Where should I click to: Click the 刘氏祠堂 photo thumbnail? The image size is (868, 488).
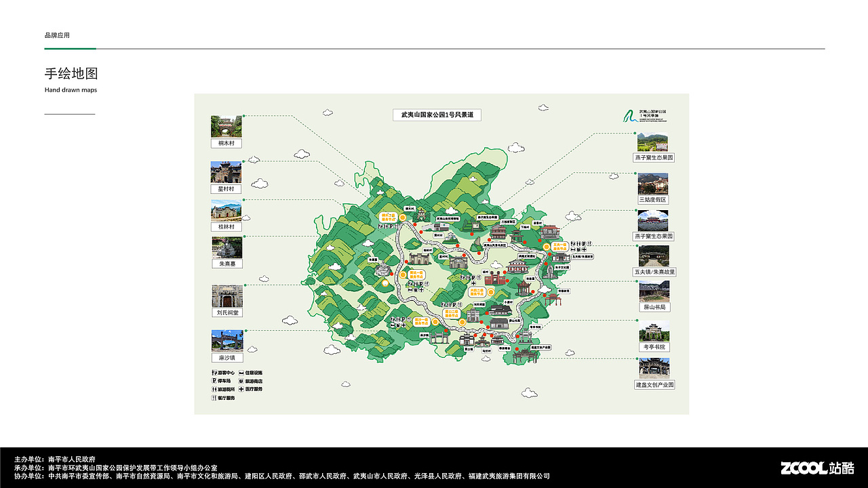pos(226,297)
